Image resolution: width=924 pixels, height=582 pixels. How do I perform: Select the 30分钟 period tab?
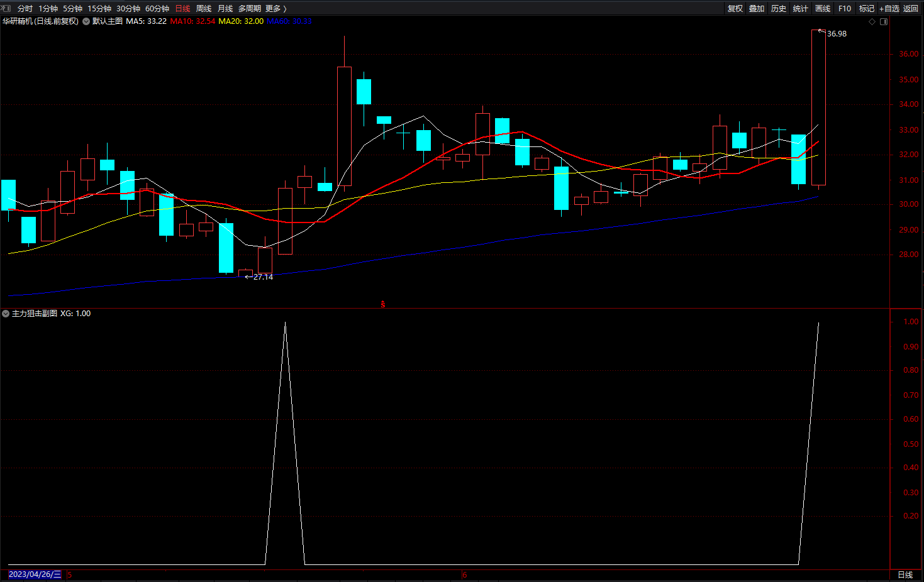click(x=128, y=8)
